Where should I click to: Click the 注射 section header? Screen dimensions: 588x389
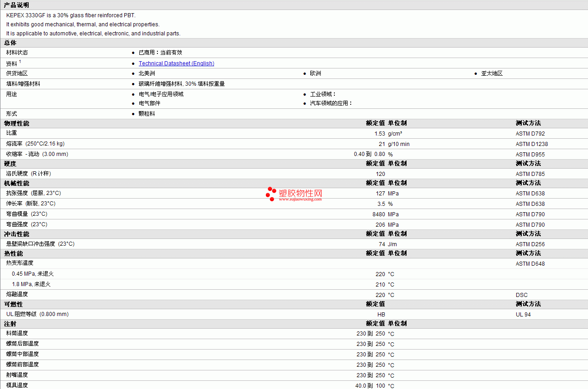tap(10, 324)
